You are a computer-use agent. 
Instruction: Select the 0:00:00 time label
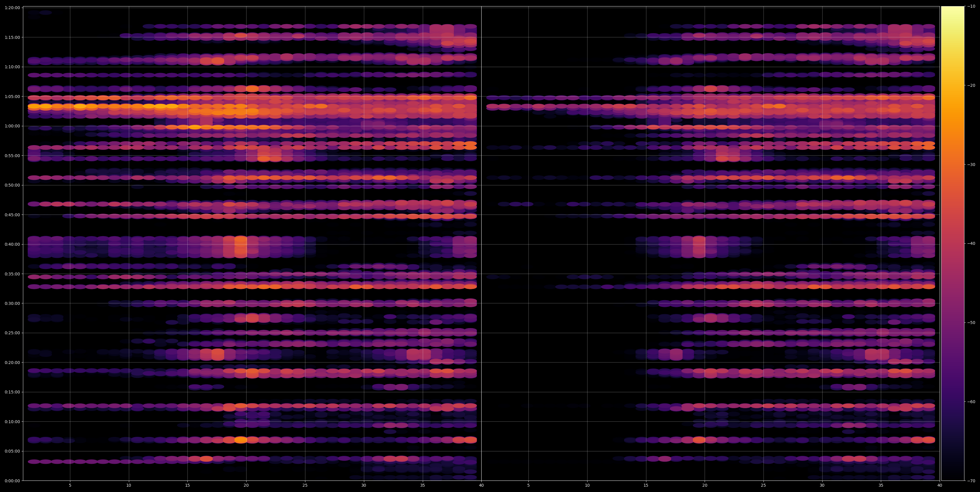tap(12, 481)
